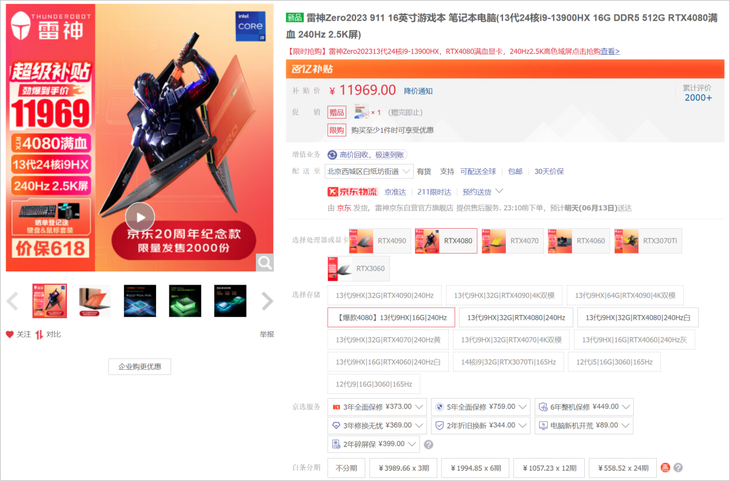The width and height of the screenshot is (730, 481).
Task: Click 211限时达 delivery option
Action: tap(434, 192)
